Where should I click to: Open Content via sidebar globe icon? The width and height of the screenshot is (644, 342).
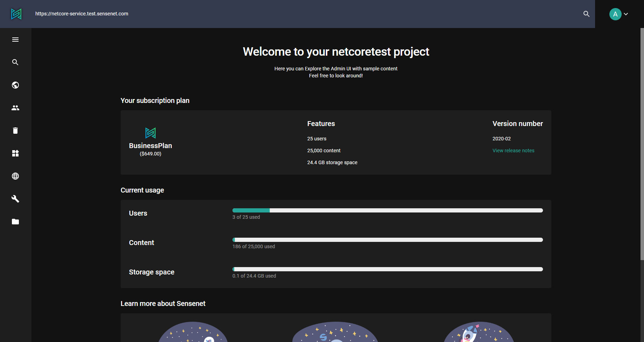(15, 85)
